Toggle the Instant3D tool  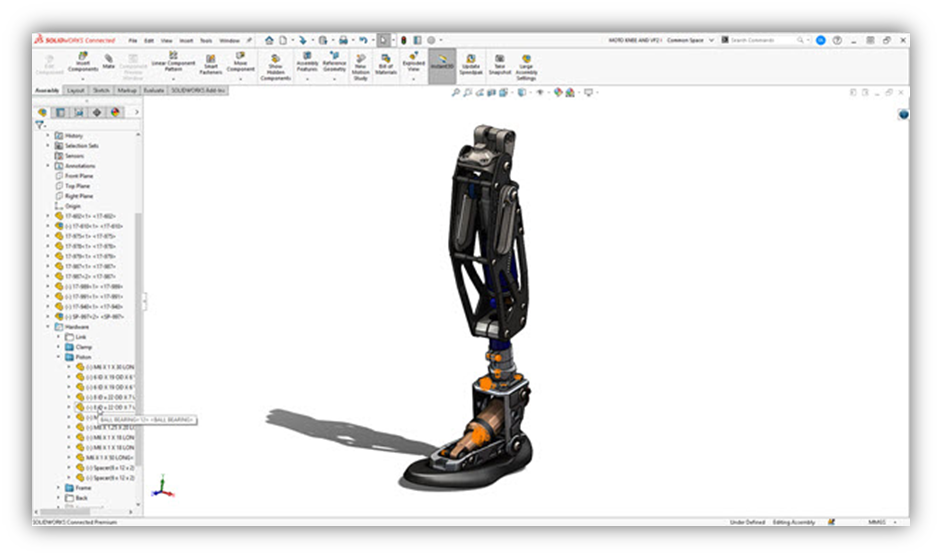click(x=442, y=65)
